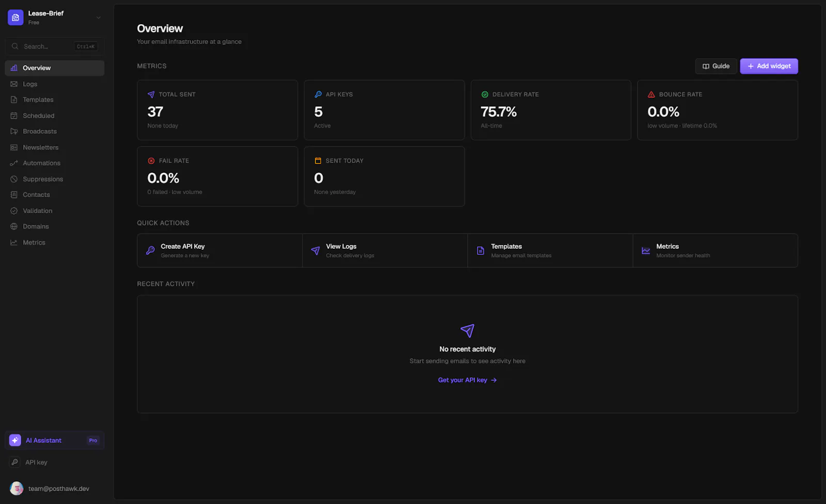Click the paper plane icon above No recent activity
This screenshot has width=826, height=504.
467,331
